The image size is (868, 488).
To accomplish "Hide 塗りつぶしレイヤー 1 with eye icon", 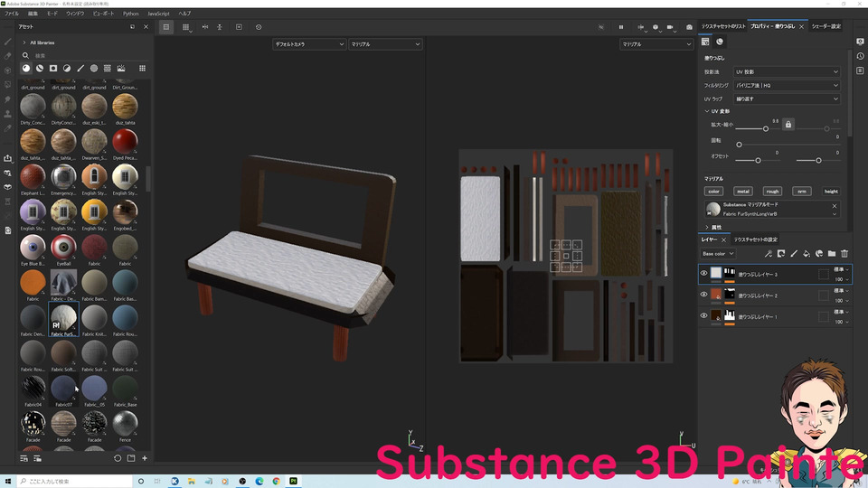I will [x=703, y=315].
